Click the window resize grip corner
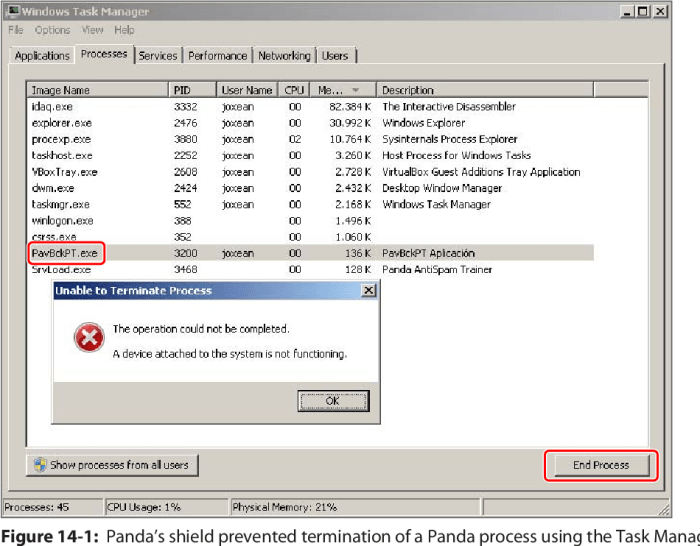This screenshot has width=700, height=546. pos(664,510)
